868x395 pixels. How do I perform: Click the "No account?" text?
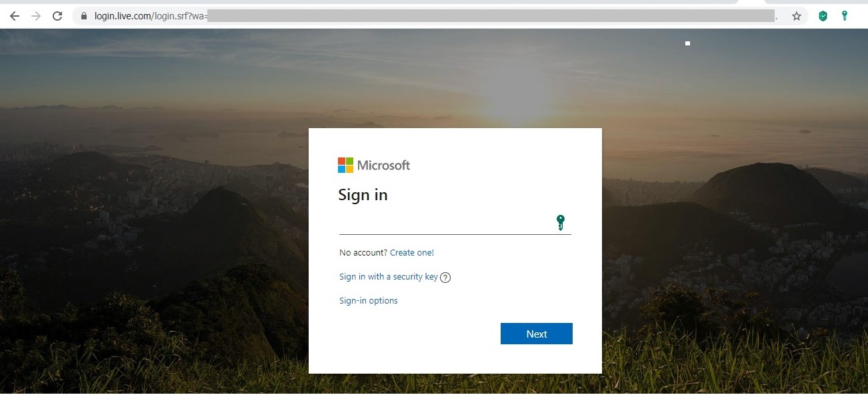(x=363, y=253)
